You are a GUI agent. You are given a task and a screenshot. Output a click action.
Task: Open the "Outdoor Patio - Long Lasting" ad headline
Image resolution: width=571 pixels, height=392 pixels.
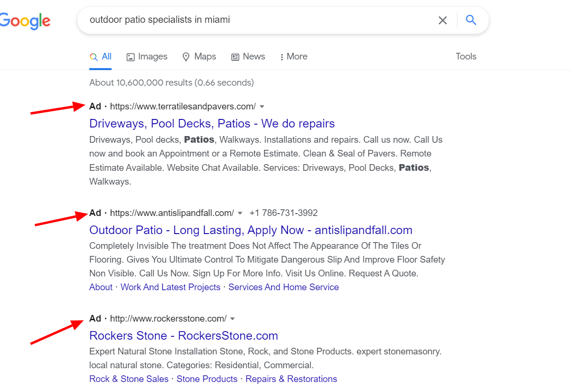pyautogui.click(x=251, y=230)
